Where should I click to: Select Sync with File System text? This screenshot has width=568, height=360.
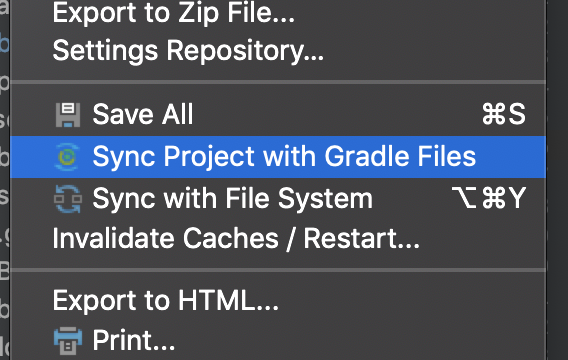233,198
